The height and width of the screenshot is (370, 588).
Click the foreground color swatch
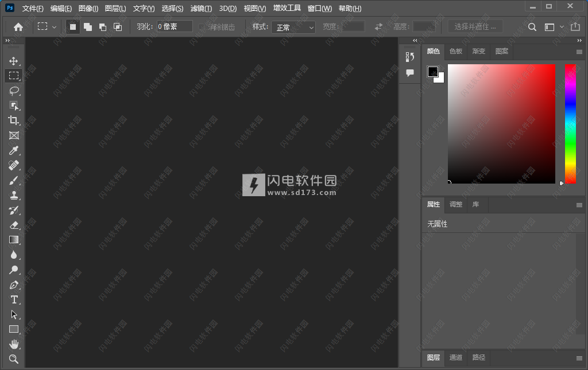432,72
